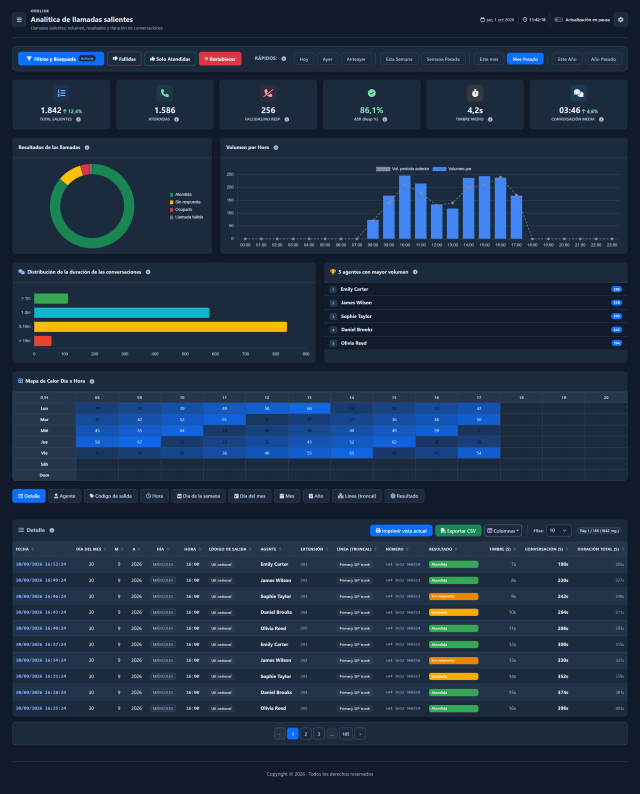Viewport: 640px width, 794px height.
Task: Click info icon next to Resultados de las llamadas
Action: coord(87,148)
